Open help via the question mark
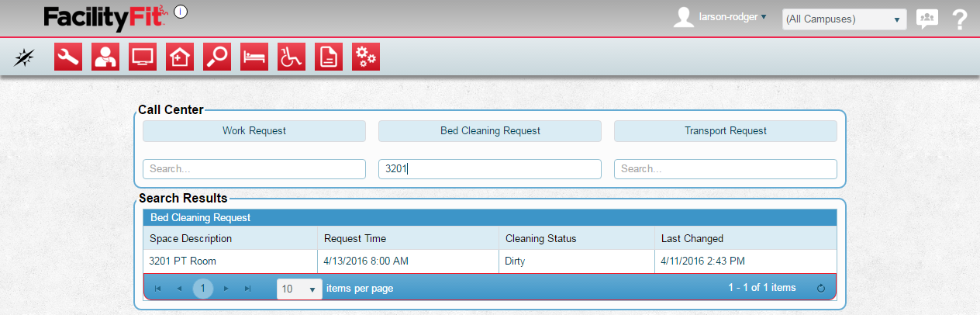The image size is (980, 315). tap(960, 19)
